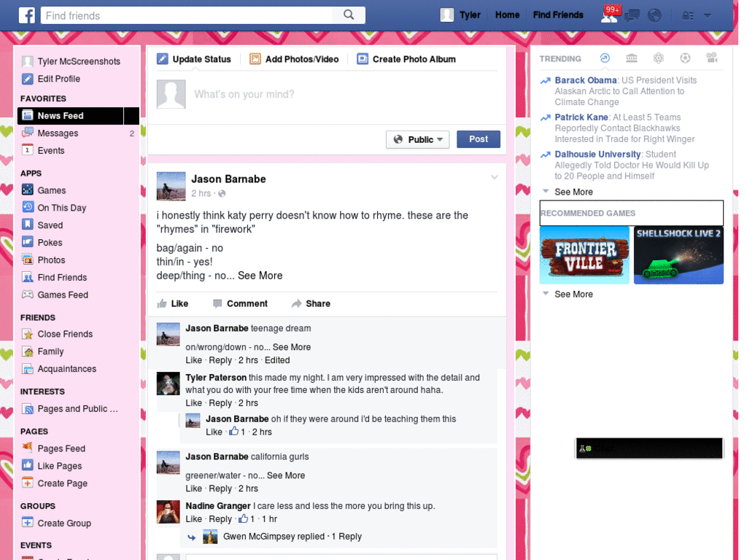Click Family house icon
Image resolution: width=747 pixels, height=560 pixels.
coord(28,351)
